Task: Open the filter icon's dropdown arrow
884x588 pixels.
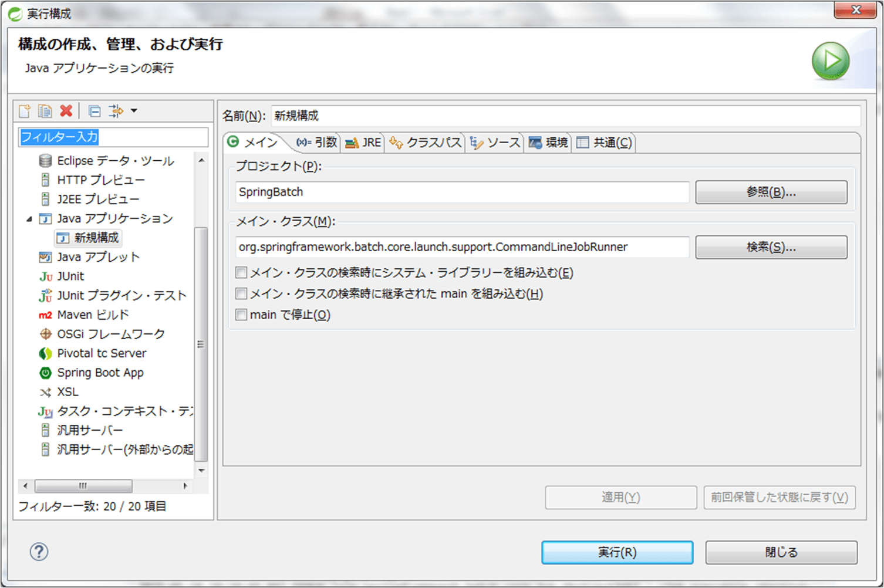Action: (x=134, y=110)
